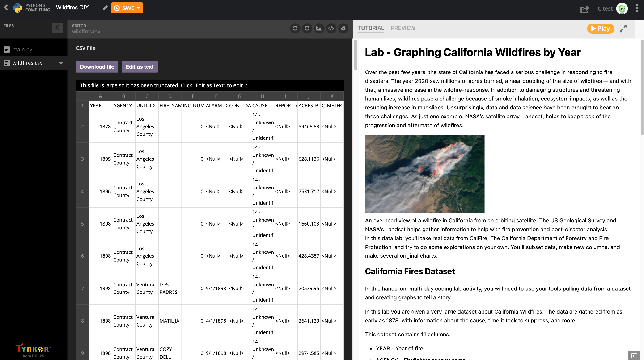
Task: Click the pencil icon to rename project
Action: (105, 8)
